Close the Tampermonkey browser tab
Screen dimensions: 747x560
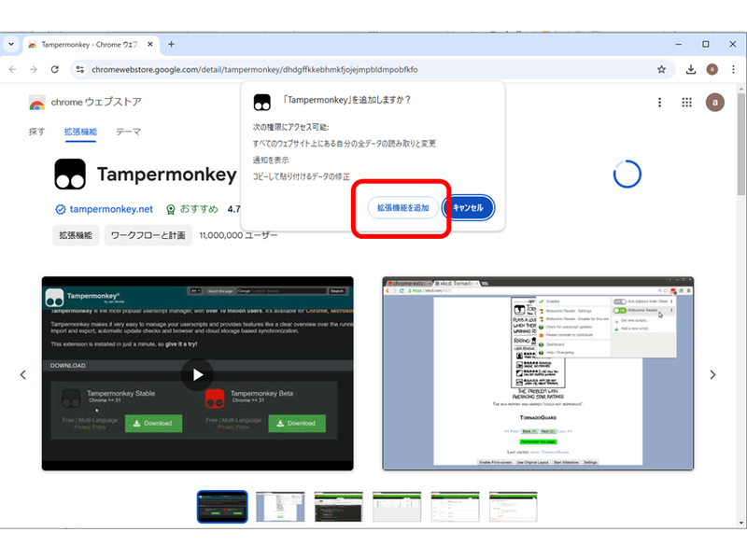[150, 44]
